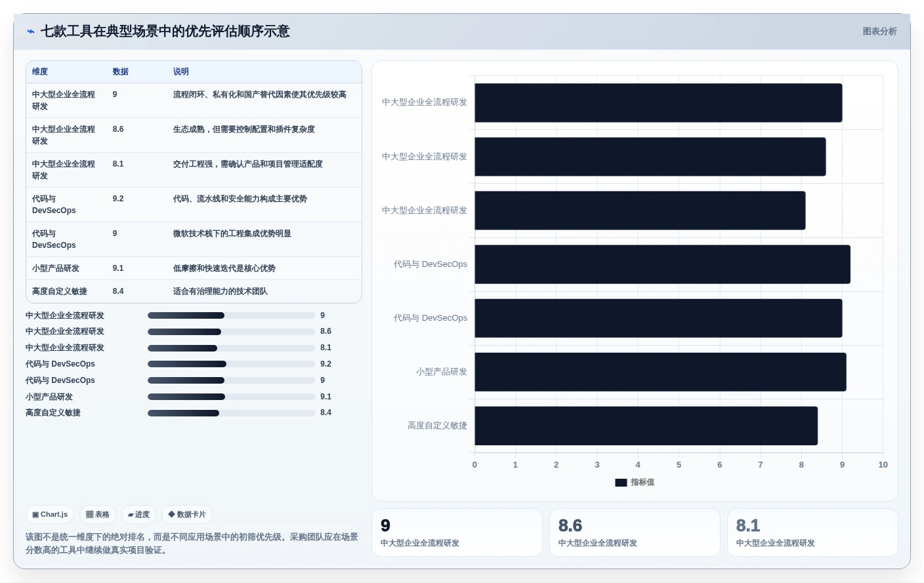924x583 pixels.
Task: Select the 表格 chip
Action: pyautogui.click(x=98, y=515)
